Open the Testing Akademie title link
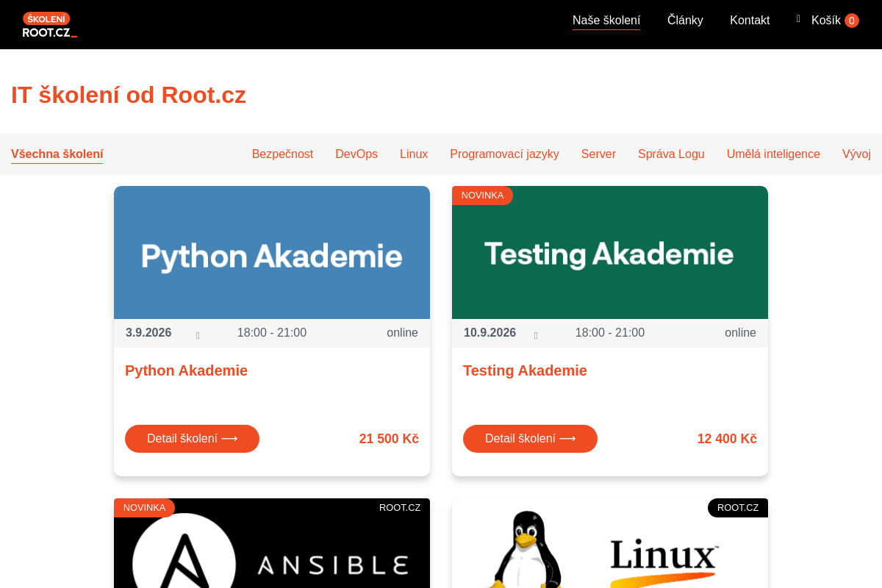Viewport: 882px width, 588px height. click(x=525, y=370)
